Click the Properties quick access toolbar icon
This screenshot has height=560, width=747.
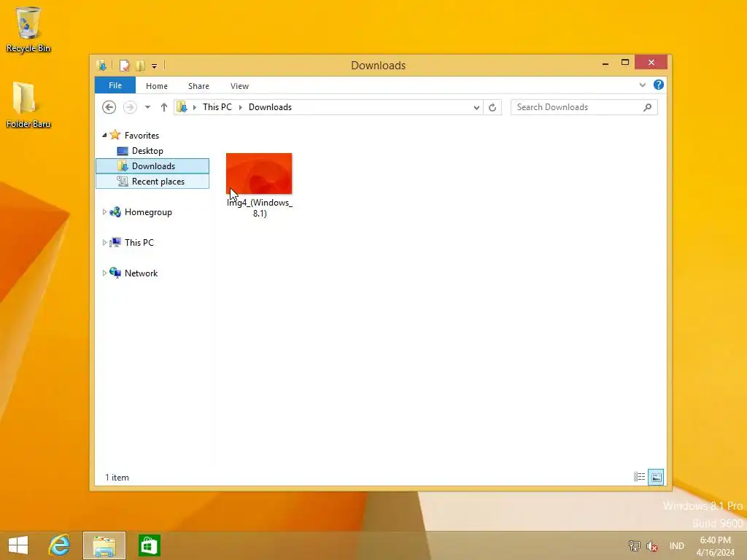click(124, 65)
